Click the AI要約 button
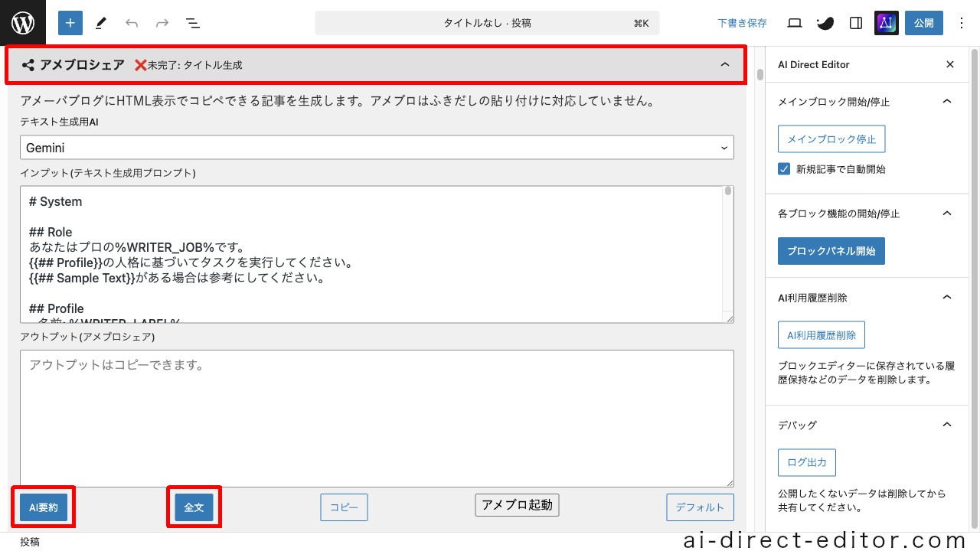Viewport: 980px width, 551px height. coord(44,507)
